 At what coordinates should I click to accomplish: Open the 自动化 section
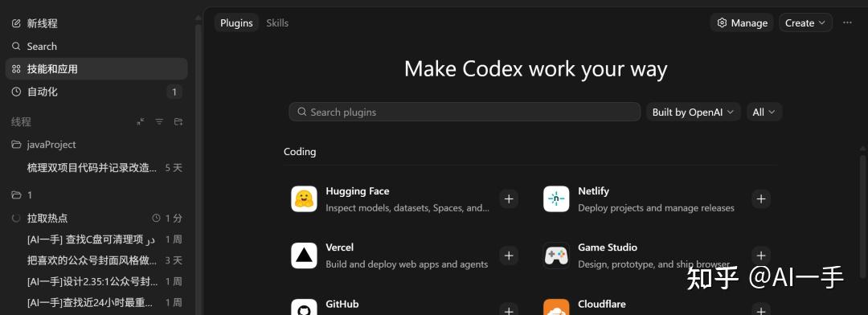(x=96, y=92)
